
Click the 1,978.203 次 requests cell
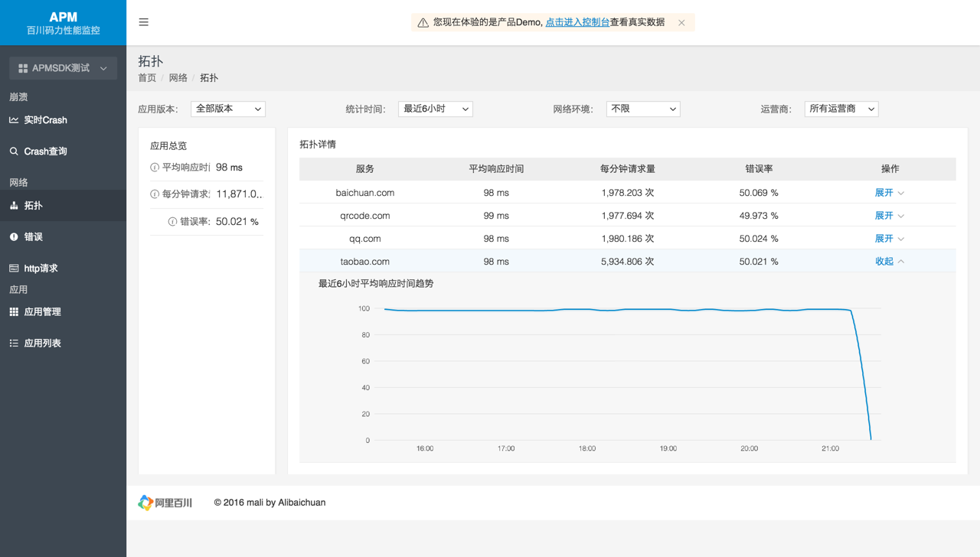coord(628,193)
